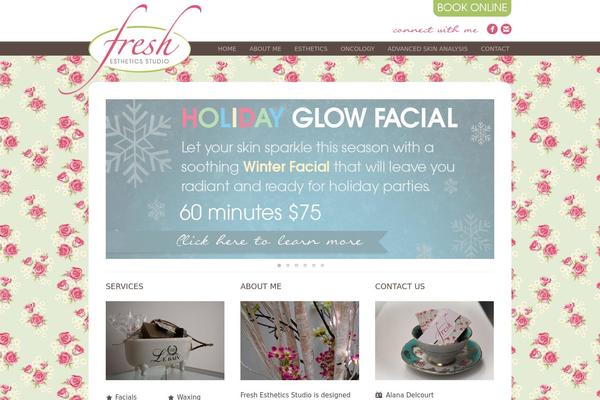Click the star icon beside Waxing
This screenshot has height=400, width=600.
tap(171, 397)
